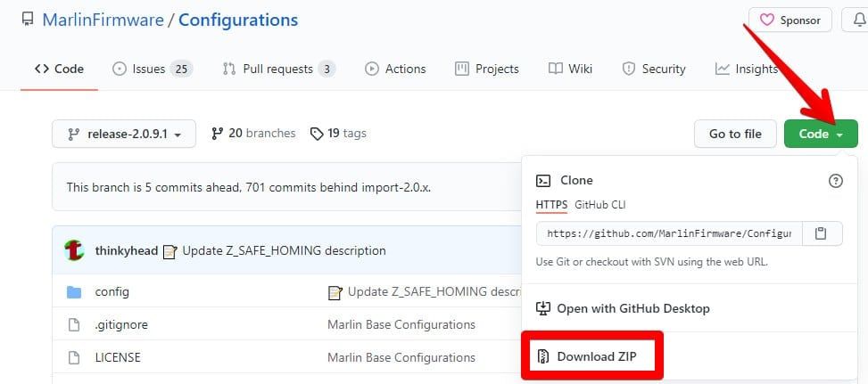Image resolution: width=868 pixels, height=384 pixels.
Task: Select the HTTPS clone option
Action: (551, 204)
